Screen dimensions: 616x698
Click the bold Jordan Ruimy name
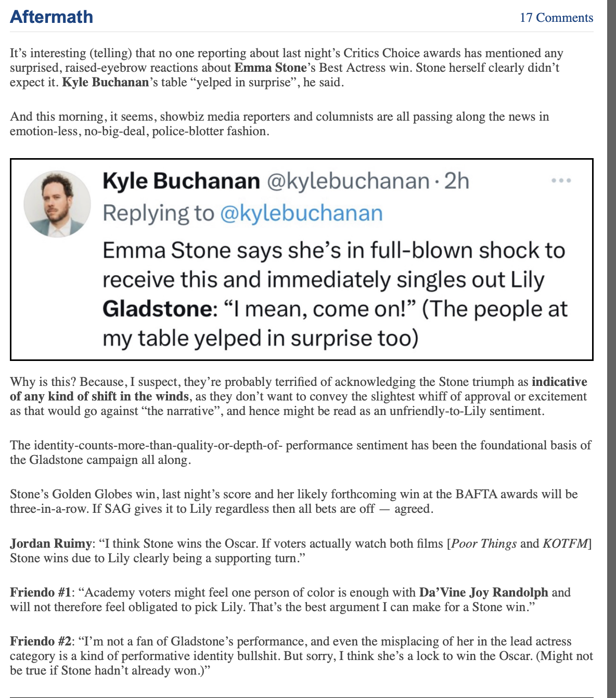coord(51,544)
